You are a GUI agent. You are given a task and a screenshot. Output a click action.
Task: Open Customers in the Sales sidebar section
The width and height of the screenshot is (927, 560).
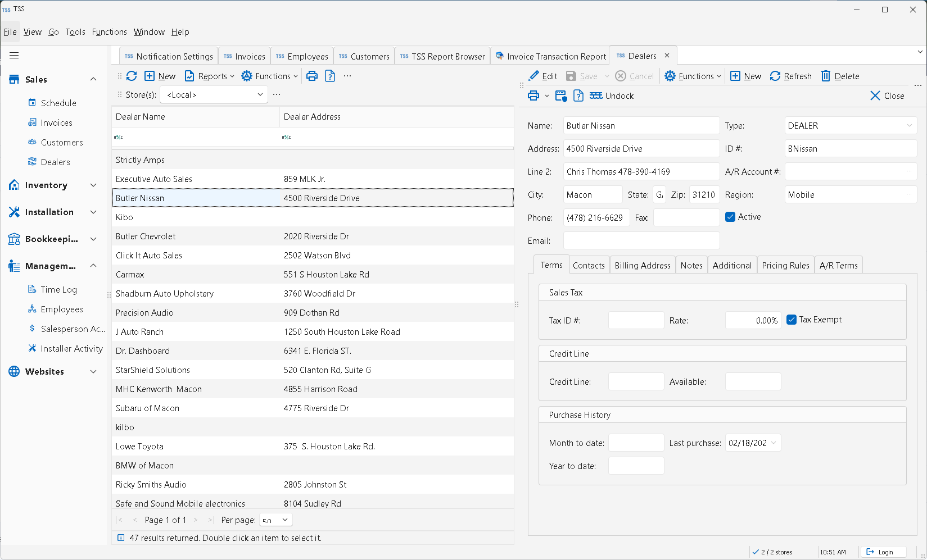(x=62, y=143)
